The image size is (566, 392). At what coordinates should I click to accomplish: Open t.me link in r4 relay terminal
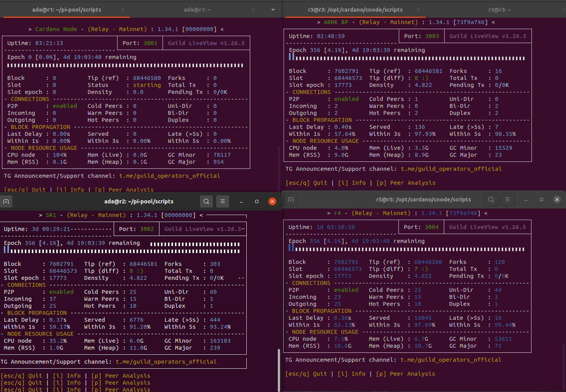(451, 360)
